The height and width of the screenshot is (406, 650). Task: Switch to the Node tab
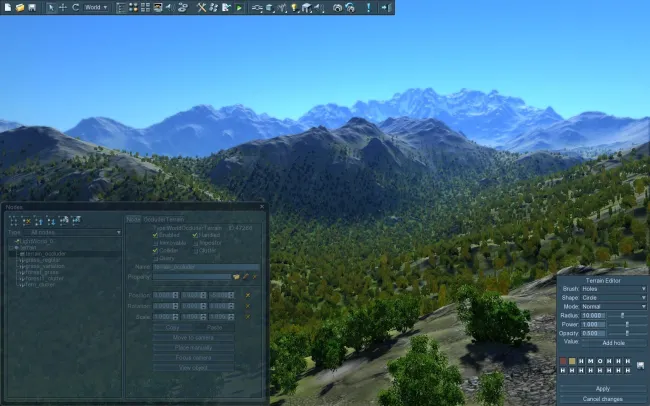click(133, 219)
